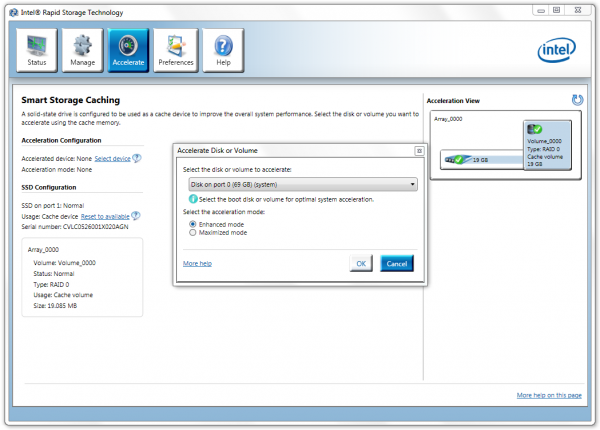Viewport: 600px width, 430px height.
Task: Click the More help link in dialog
Action: [x=197, y=264]
